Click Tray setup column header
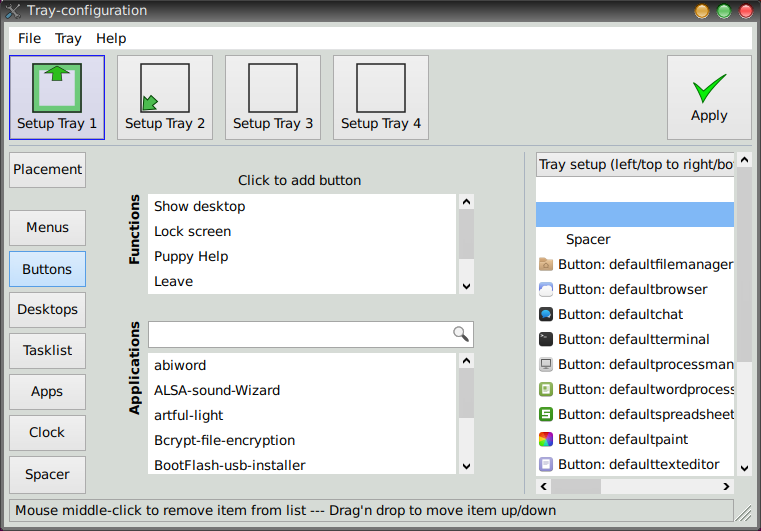 click(635, 165)
